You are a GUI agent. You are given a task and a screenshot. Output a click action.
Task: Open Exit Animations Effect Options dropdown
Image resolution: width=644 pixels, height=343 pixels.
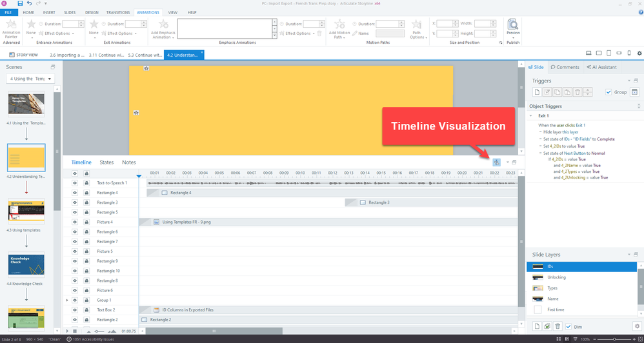click(120, 34)
